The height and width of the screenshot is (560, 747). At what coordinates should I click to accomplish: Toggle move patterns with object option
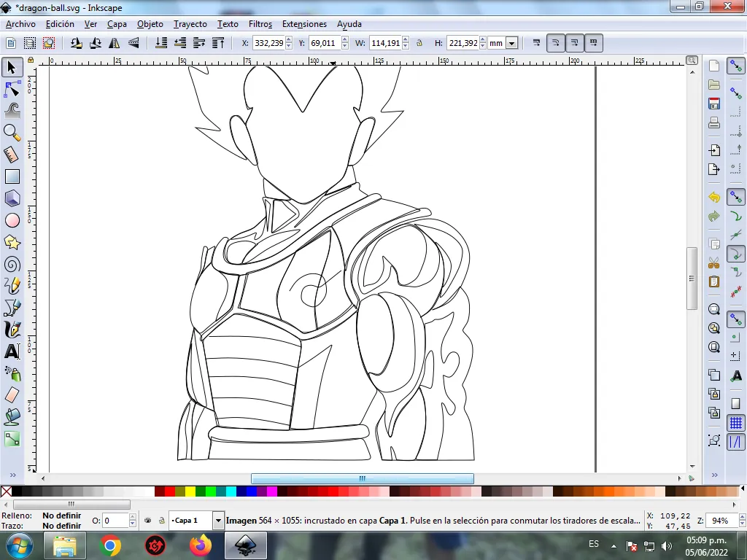coord(594,43)
